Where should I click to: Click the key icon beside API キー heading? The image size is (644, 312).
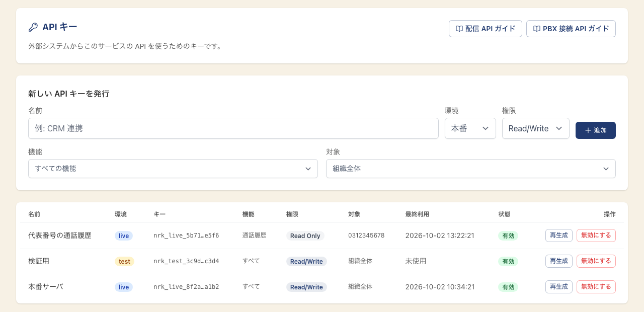33,27
